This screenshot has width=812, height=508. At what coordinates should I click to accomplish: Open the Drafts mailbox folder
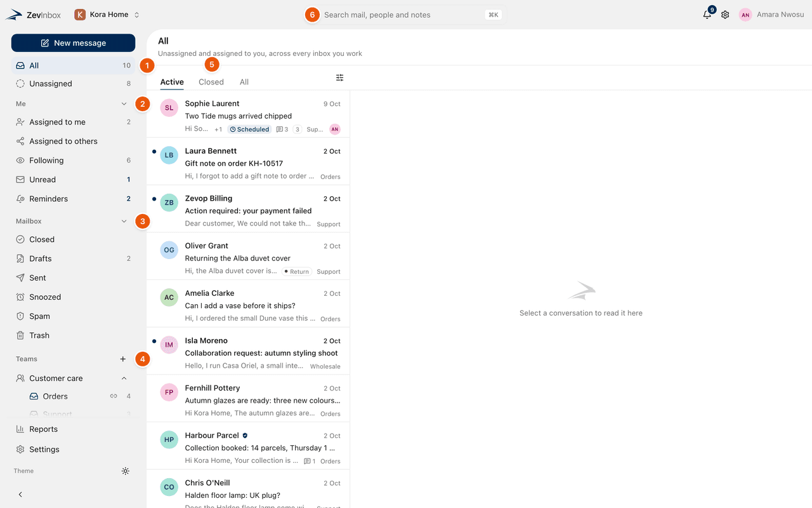(x=73, y=258)
